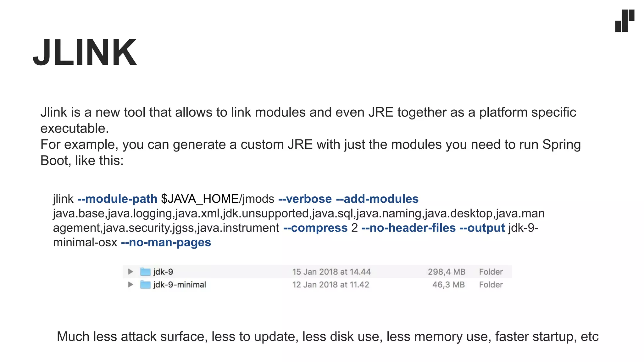Screen dimensions: 644x362
Task: Click the --verbose flag in command
Action: point(305,199)
